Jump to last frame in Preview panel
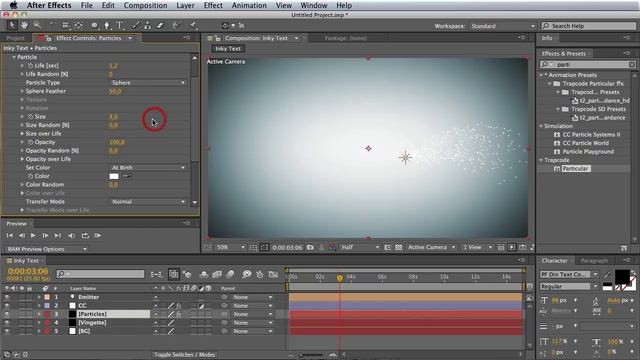Image resolution: width=640 pixels, height=360 pixels. pos(58,236)
